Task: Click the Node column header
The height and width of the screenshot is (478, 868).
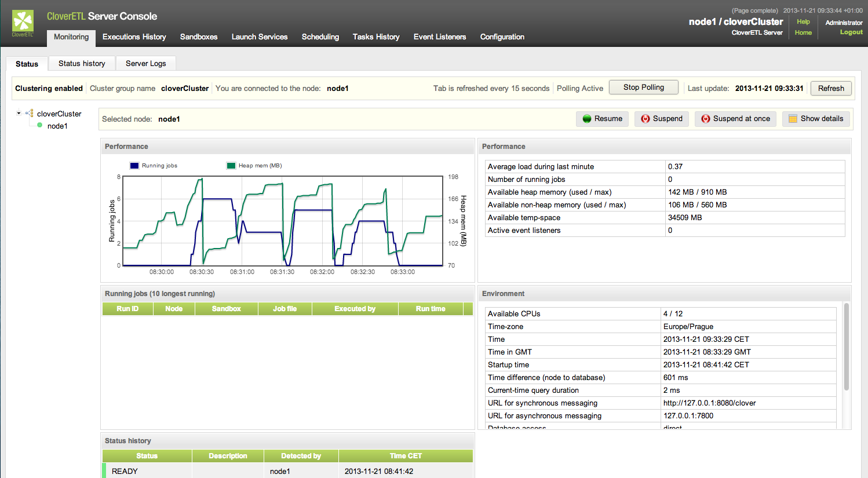Action: pos(174,309)
